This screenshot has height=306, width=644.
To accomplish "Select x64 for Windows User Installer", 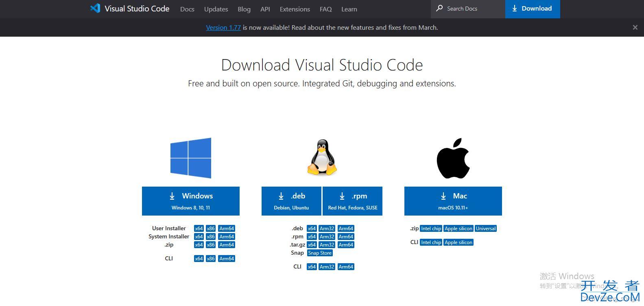I will coord(199,229).
